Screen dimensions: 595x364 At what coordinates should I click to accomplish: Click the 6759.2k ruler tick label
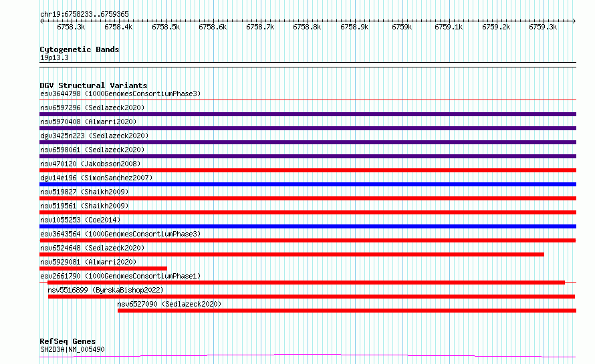(x=496, y=27)
